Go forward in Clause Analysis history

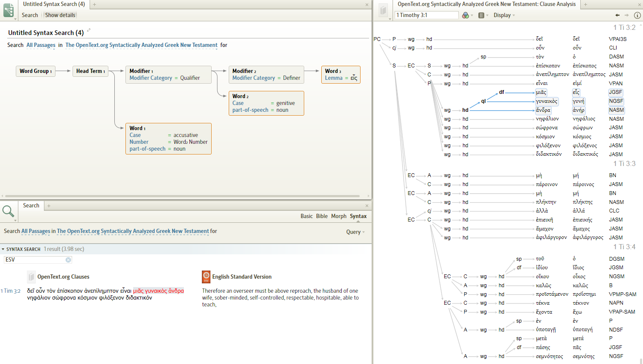627,15
